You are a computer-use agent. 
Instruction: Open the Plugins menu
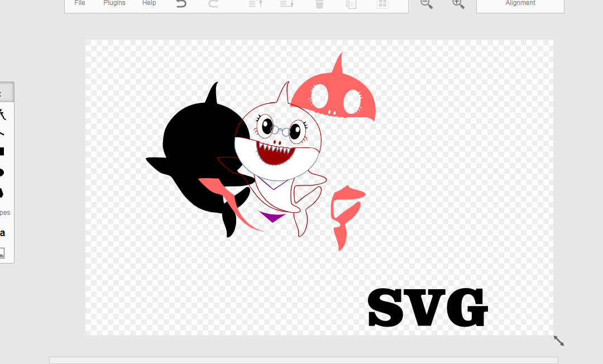[x=114, y=3]
